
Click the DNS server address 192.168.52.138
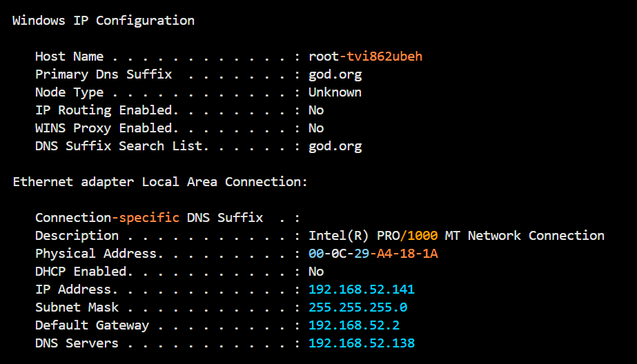(x=362, y=343)
